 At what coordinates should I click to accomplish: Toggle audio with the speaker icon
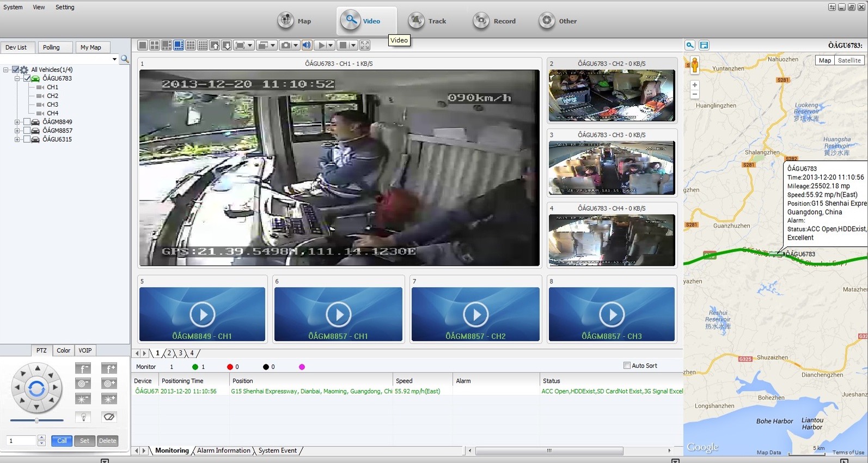pos(307,45)
